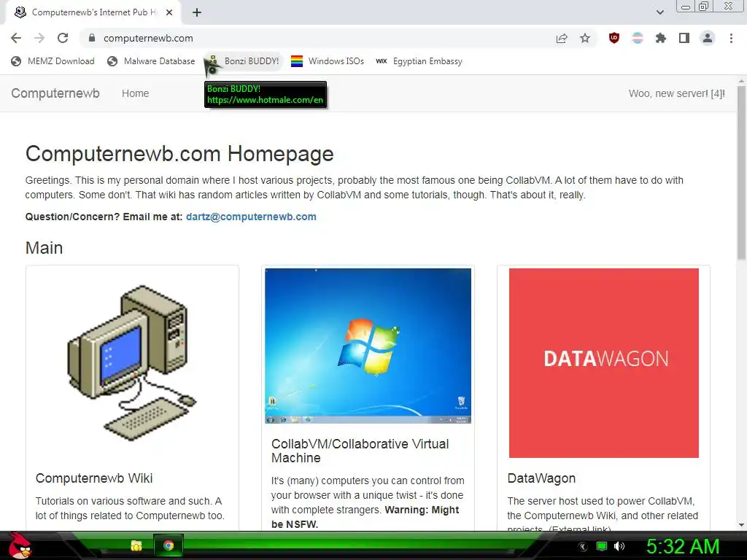
Task: Click the 'Woo, new server! [4]!' text
Action: (676, 93)
